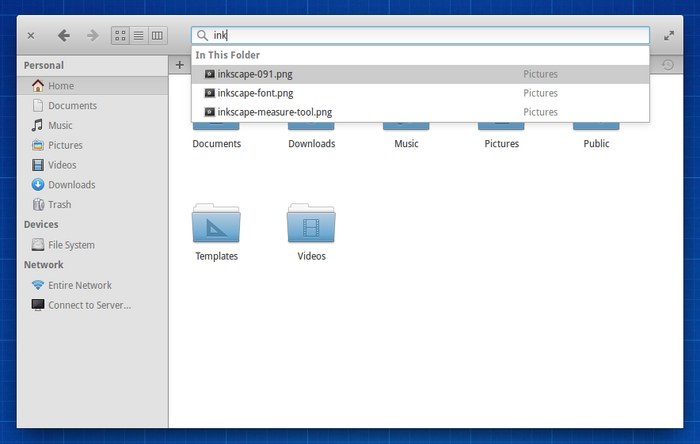
Task: Click Connect to Server in sidebar
Action: [89, 305]
